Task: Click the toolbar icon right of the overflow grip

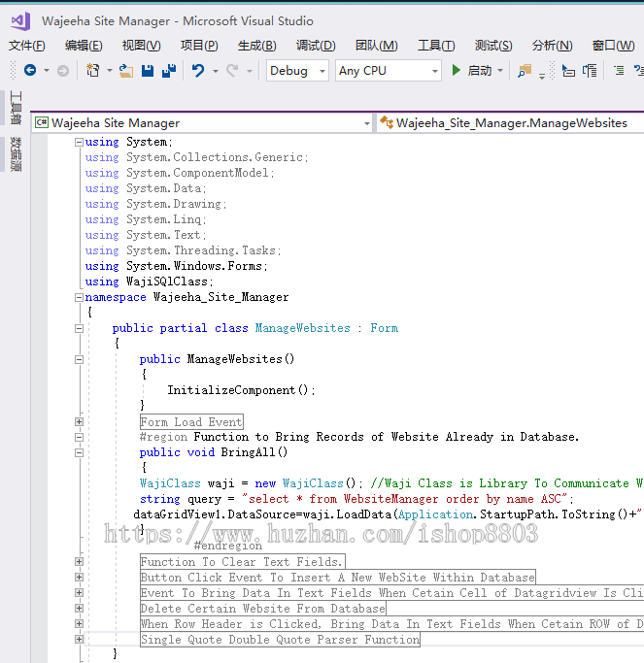Action: point(568,71)
